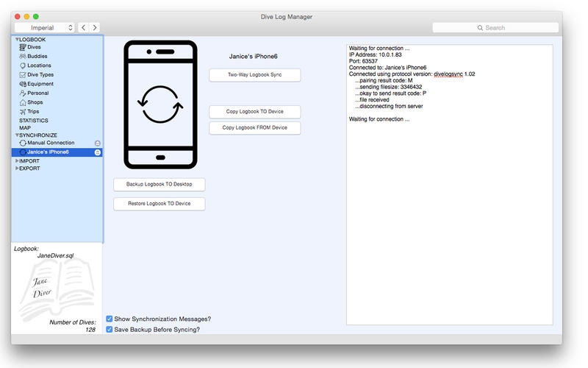Viewport: 588px width, 368px height.
Task: Open the Imperial units dropdown
Action: coord(45,28)
